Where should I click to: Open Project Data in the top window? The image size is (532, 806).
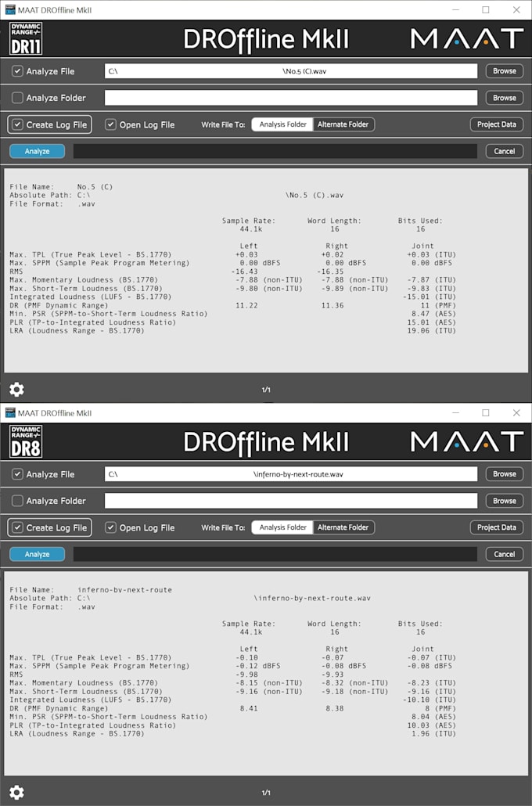[497, 124]
